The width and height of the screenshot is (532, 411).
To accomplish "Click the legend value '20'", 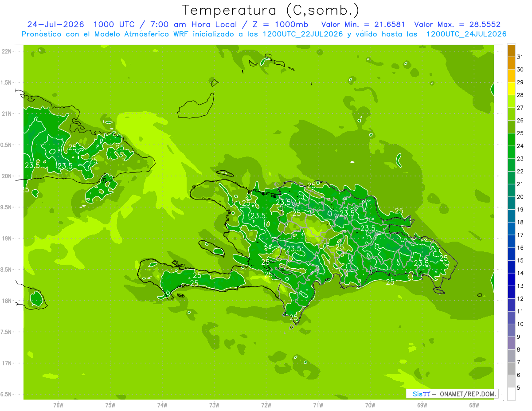I will pos(520,196).
